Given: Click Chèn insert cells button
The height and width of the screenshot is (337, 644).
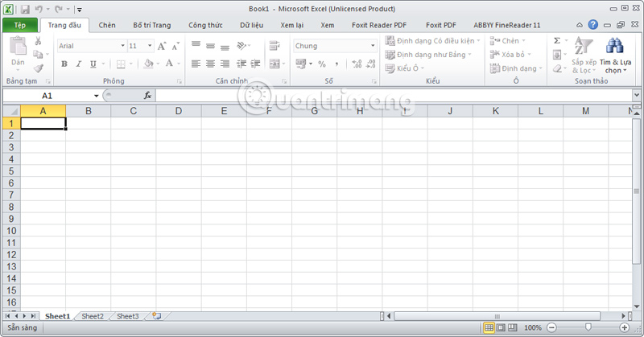Looking at the screenshot, I should (x=508, y=41).
